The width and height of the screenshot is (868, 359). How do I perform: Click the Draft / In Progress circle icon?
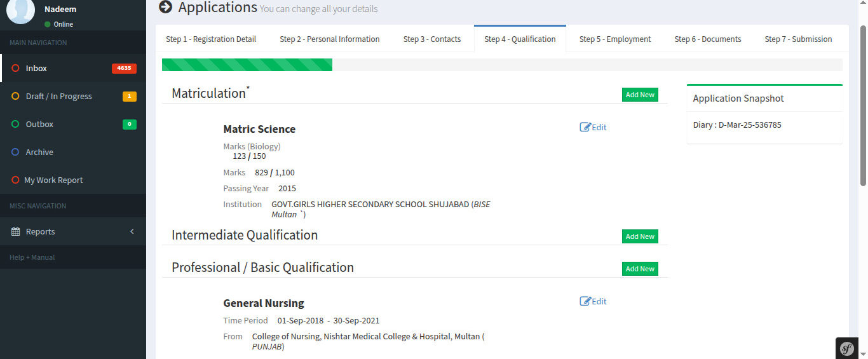point(15,96)
